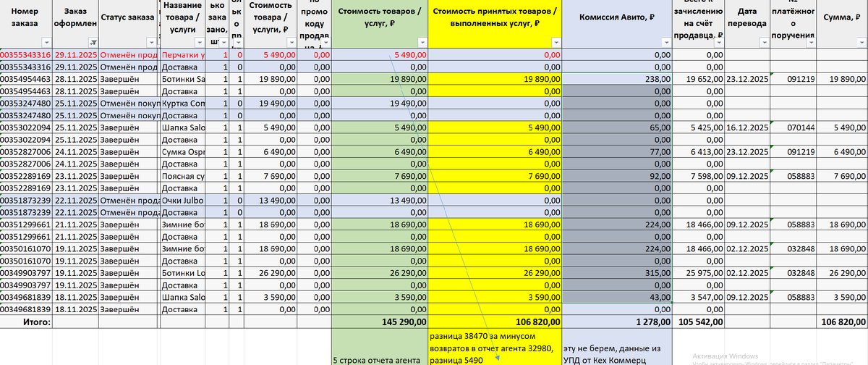Select total 145 290,00 in green column

(x=380, y=322)
